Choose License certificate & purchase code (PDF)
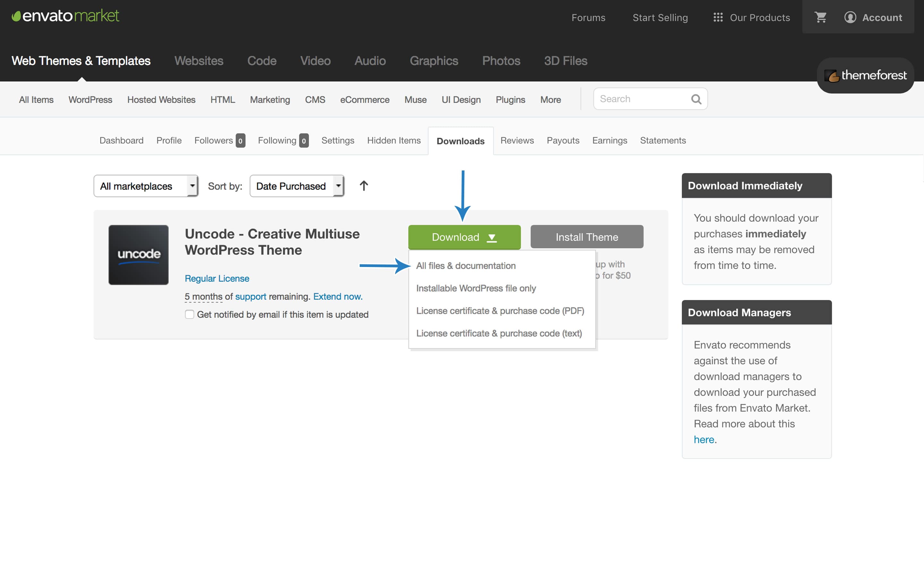 [x=500, y=311]
